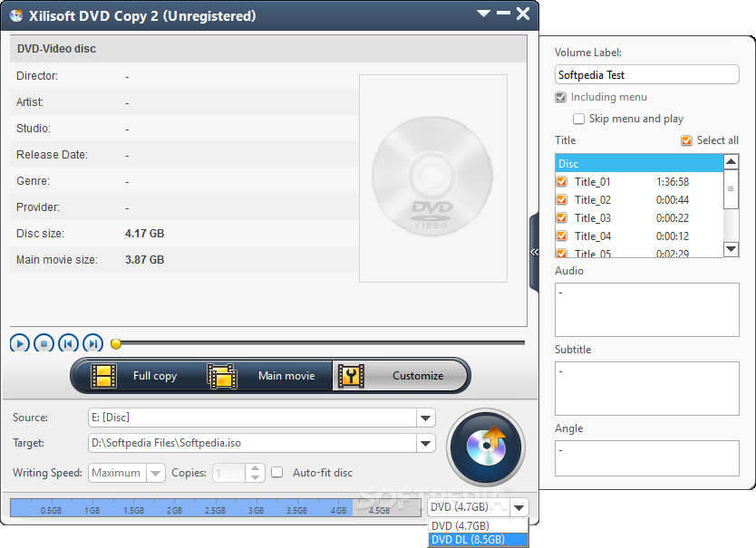Viewport: 756px width, 548px height.
Task: Uncheck Title_03 checkbox
Action: [562, 218]
